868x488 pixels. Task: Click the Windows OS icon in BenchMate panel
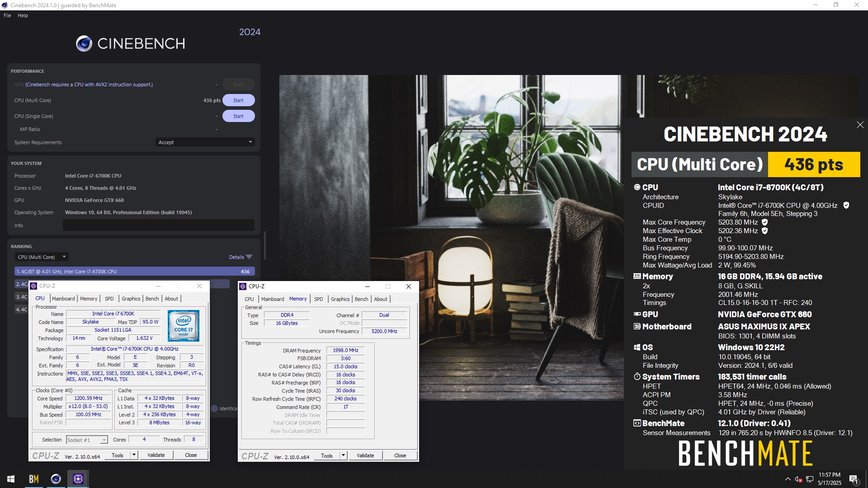637,347
